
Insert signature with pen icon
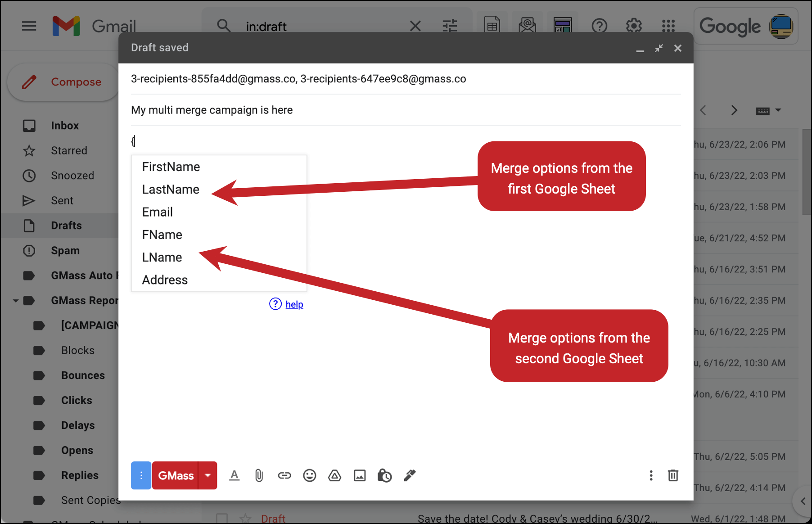pyautogui.click(x=410, y=475)
